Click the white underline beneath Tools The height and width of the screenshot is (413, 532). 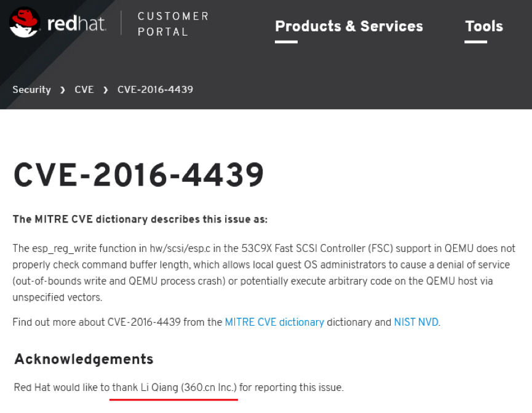[x=475, y=42]
